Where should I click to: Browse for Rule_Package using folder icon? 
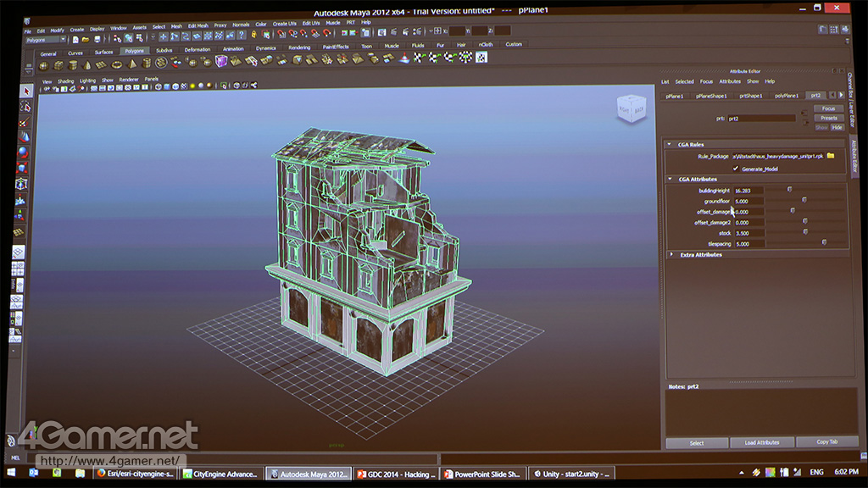(831, 156)
